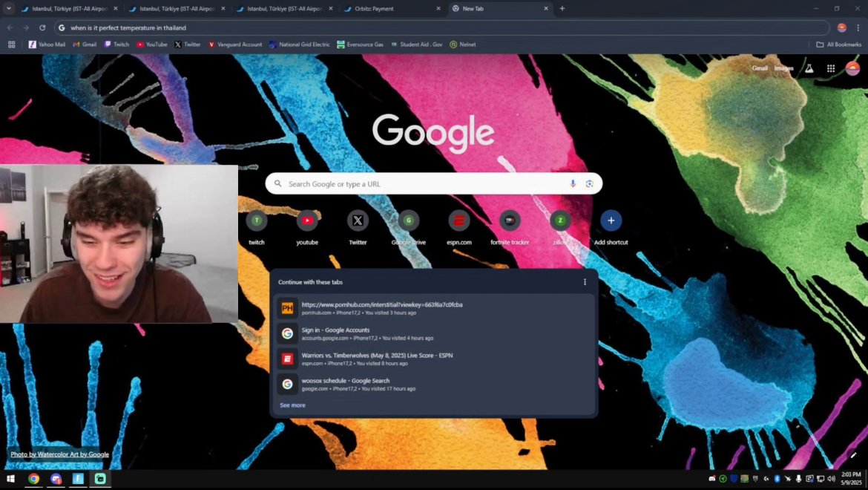This screenshot has height=490, width=868.
Task: Focus the address bar with Thailand query
Action: pyautogui.click(x=441, y=27)
